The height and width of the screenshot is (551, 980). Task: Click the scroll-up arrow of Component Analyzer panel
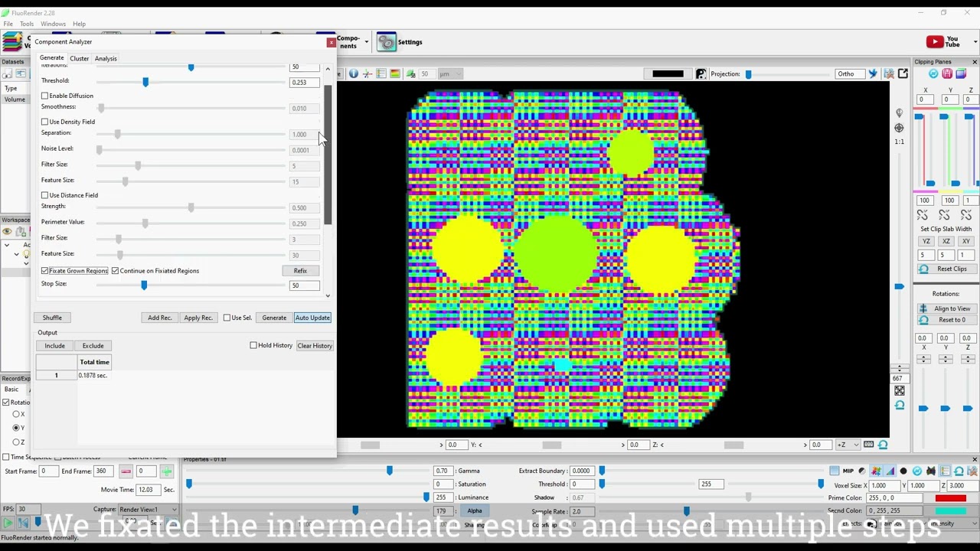328,70
